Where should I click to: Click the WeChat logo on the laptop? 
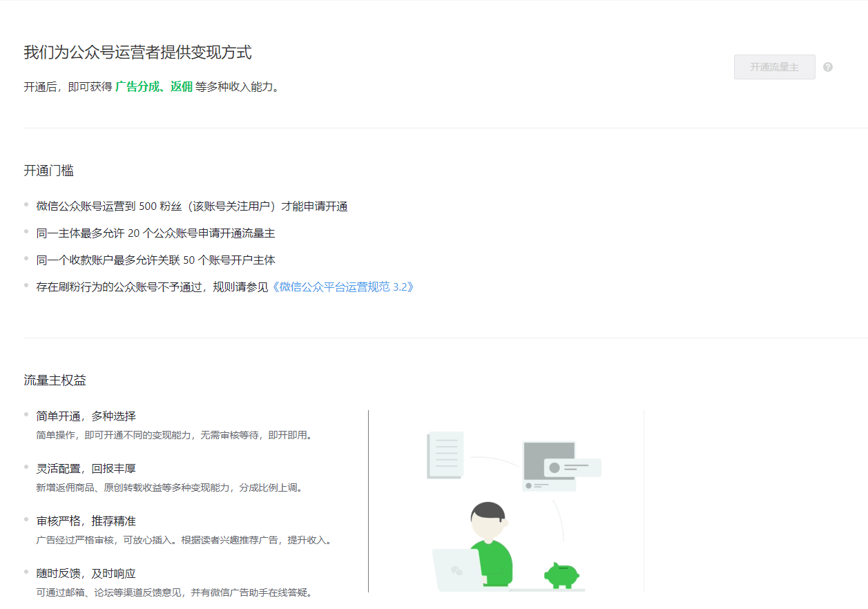(x=456, y=570)
